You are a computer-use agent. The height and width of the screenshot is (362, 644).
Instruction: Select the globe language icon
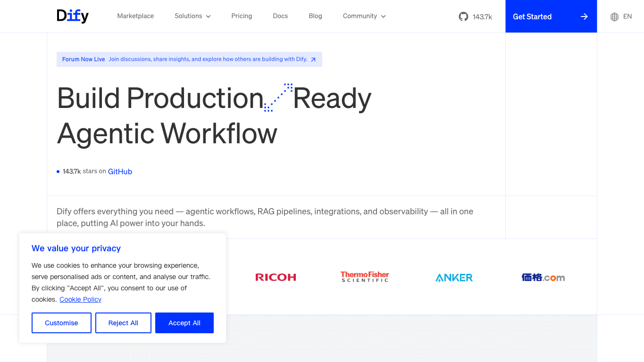coord(614,16)
